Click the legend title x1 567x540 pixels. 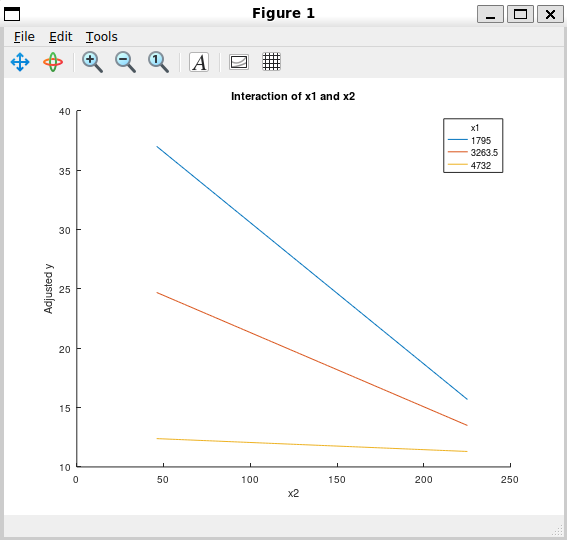pos(475,128)
